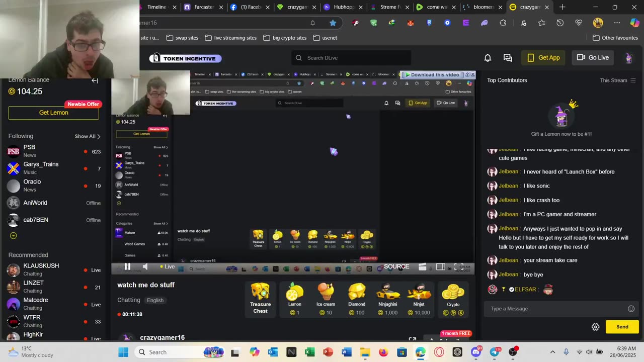Screen dimensions: 644x362
Task: Close the Download this video bar
Action: coord(472,74)
